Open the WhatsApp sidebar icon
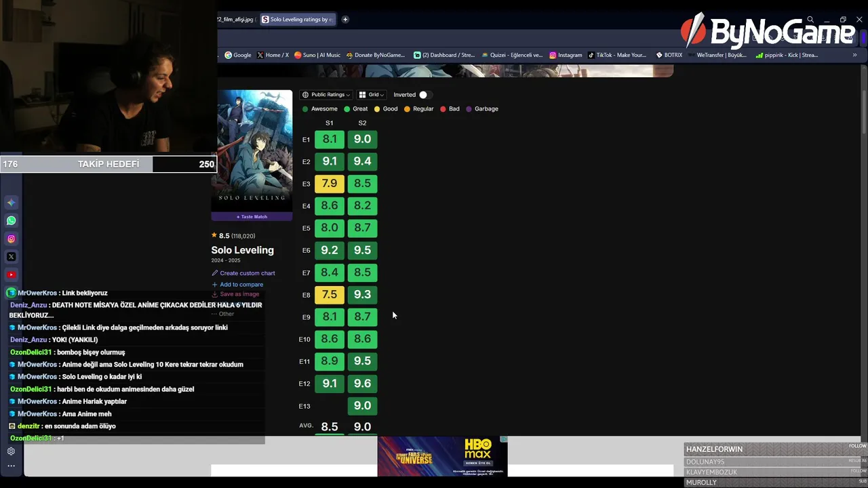This screenshot has width=868, height=488. tap(12, 220)
